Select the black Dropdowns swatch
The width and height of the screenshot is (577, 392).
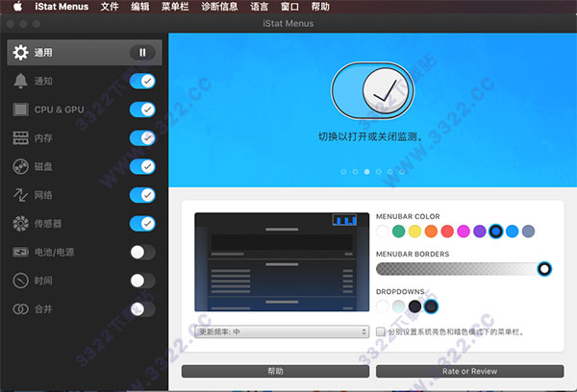pyautogui.click(x=414, y=306)
